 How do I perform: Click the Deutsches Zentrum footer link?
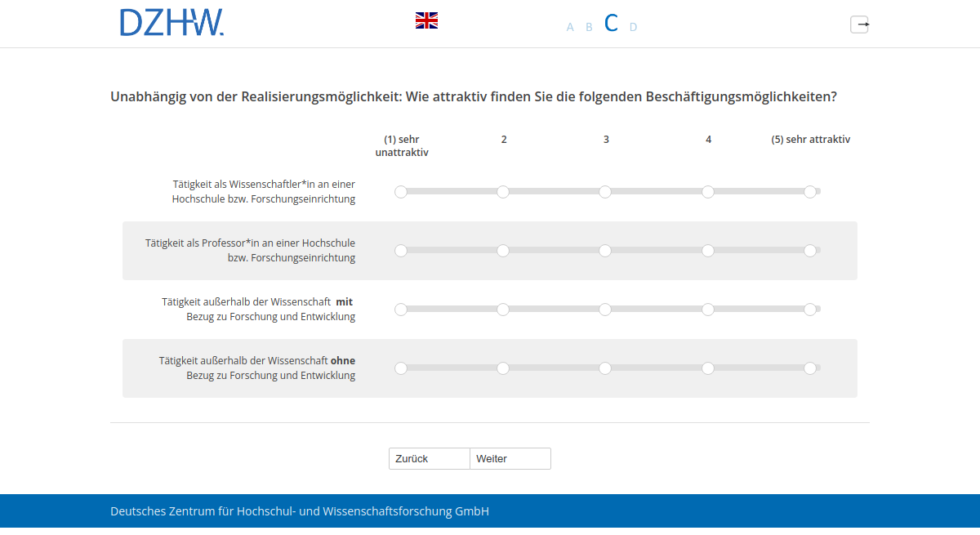pyautogui.click(x=299, y=510)
